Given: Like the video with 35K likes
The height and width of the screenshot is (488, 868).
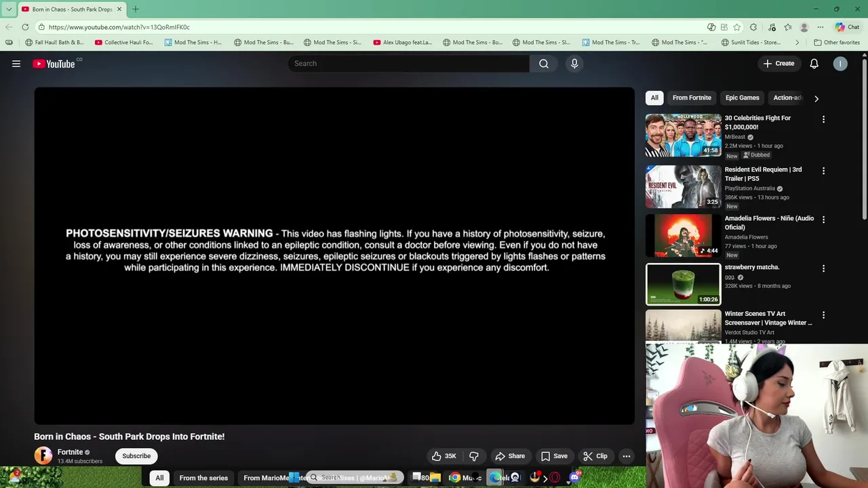Looking at the screenshot, I should tap(444, 456).
